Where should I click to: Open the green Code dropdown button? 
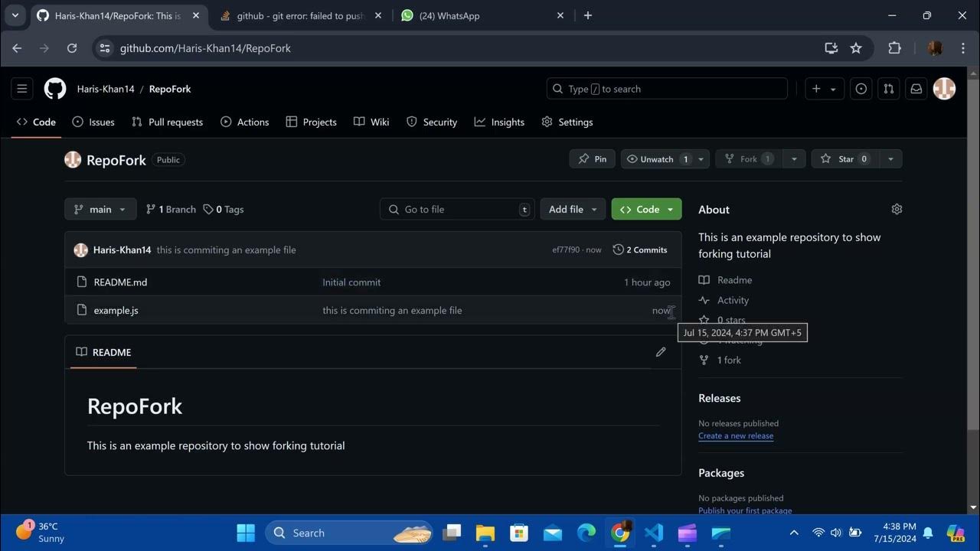pyautogui.click(x=646, y=209)
